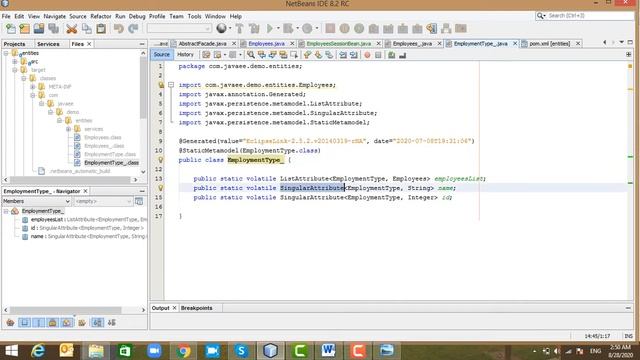Toggle Sort by Source in Navigator
Image resolution: width=640 pixels, height=360 pixels.
coord(111,322)
